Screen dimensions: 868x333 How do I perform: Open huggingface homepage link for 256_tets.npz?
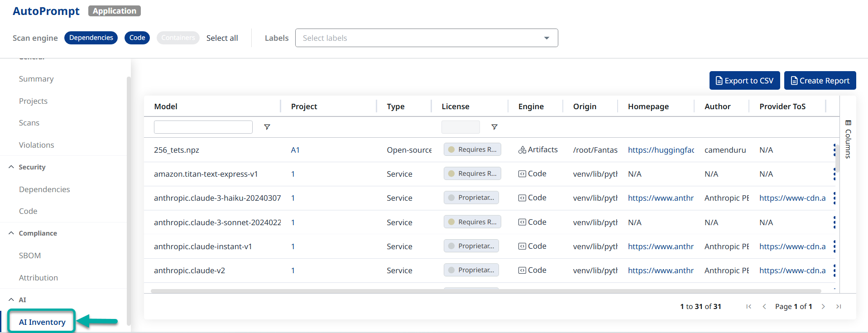click(661, 150)
